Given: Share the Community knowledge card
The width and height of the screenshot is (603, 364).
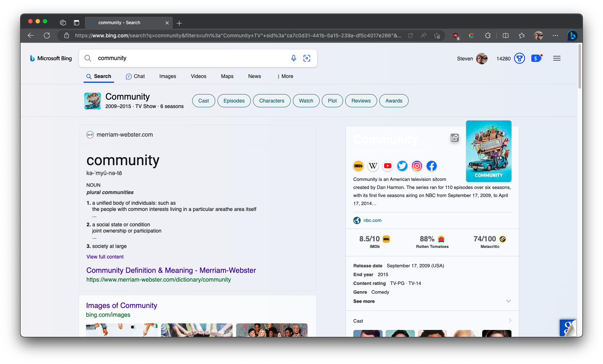Looking at the screenshot, I should tap(455, 138).
